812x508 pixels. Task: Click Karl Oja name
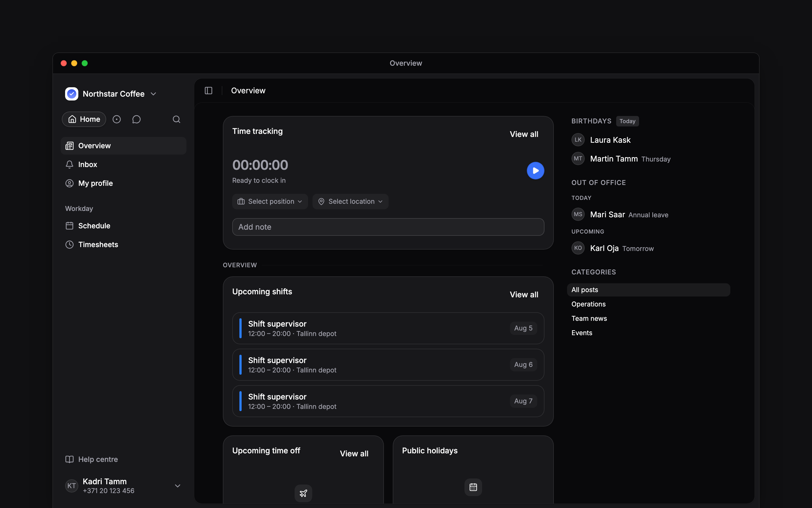pyautogui.click(x=604, y=248)
